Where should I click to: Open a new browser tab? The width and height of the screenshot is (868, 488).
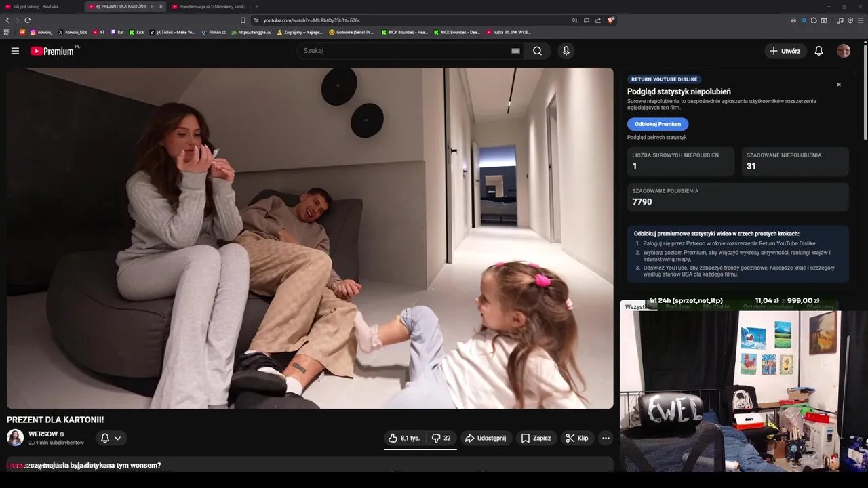click(257, 6)
